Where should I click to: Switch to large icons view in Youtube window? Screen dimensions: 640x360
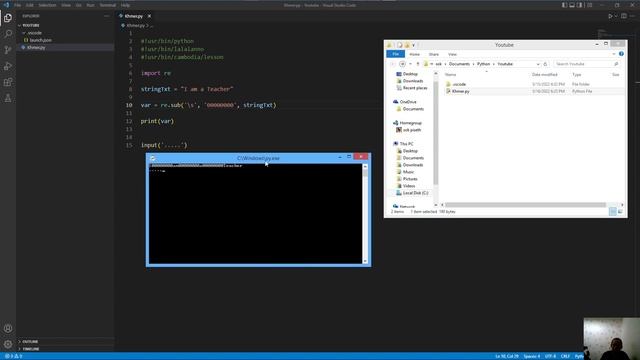(620, 211)
